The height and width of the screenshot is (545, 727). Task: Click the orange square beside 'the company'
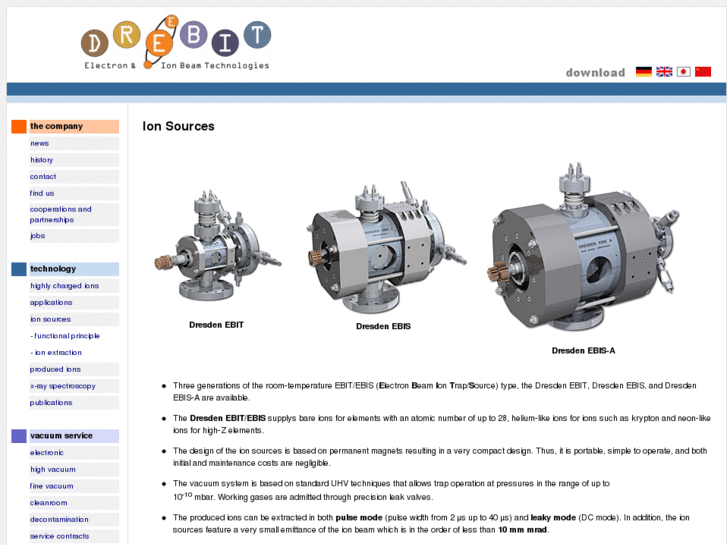[19, 126]
